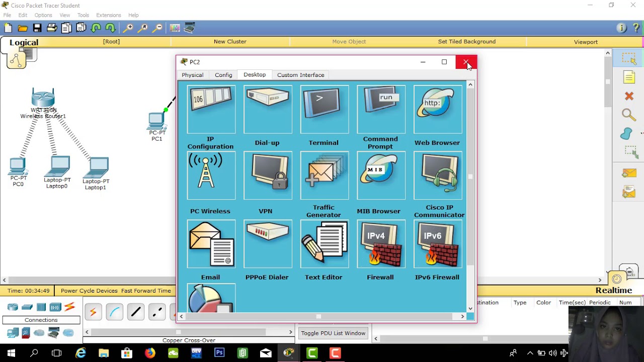Open the Tools menu
The image size is (644, 362).
pyautogui.click(x=83, y=15)
